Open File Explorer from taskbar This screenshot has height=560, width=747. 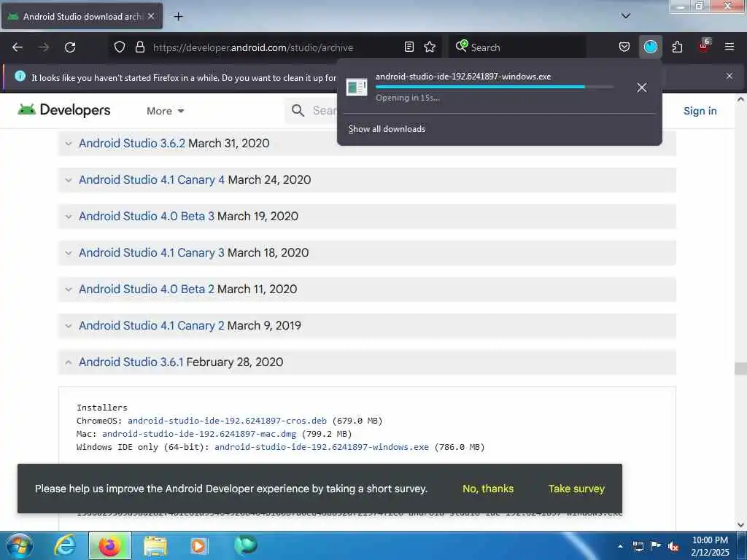click(x=155, y=545)
